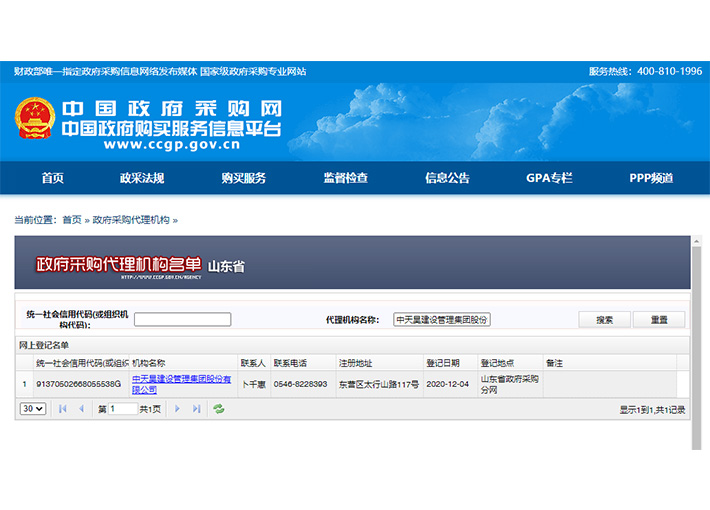710x510 pixels.
Task: Open 信息公告 menu item
Action: pyautogui.click(x=447, y=178)
